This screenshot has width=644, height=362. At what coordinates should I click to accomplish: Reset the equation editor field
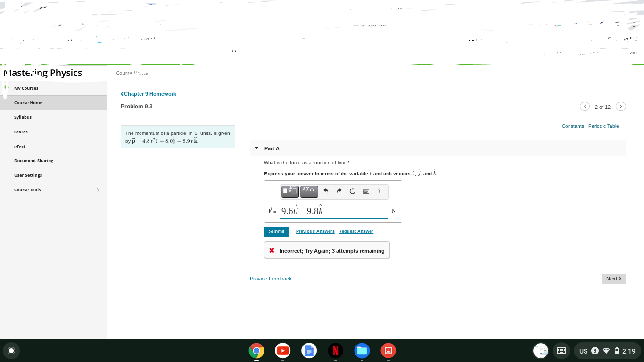352,191
